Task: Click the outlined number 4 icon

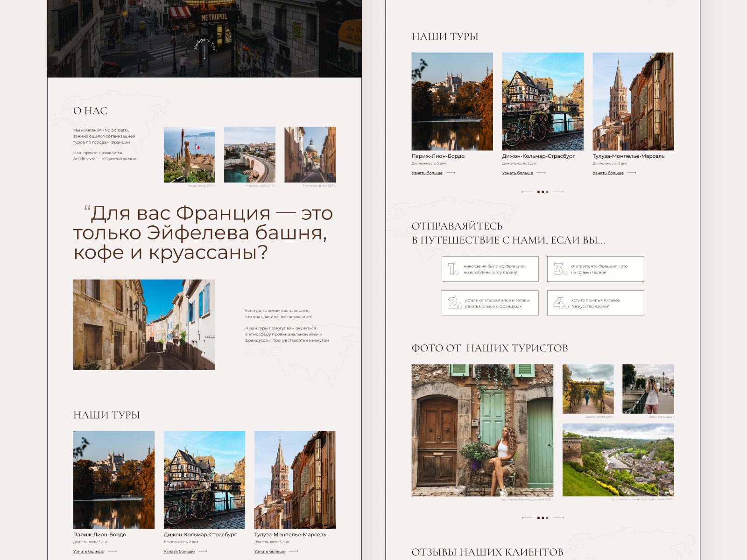Action: click(x=561, y=303)
